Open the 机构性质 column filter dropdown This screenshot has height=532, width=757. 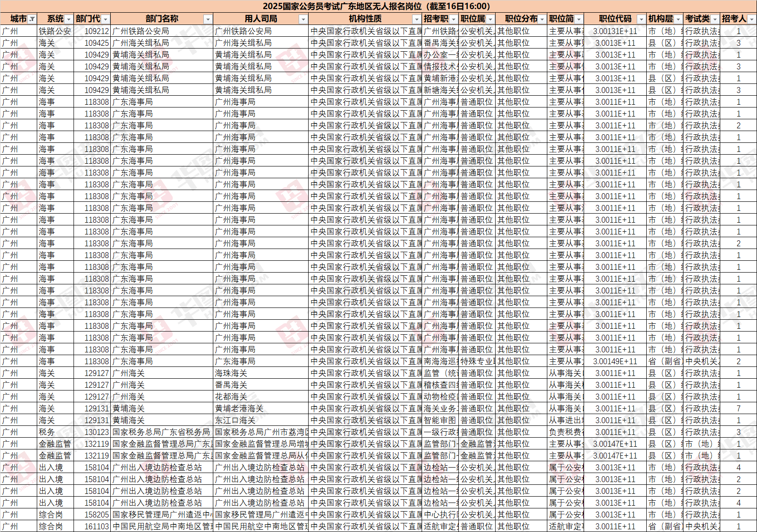pyautogui.click(x=417, y=19)
